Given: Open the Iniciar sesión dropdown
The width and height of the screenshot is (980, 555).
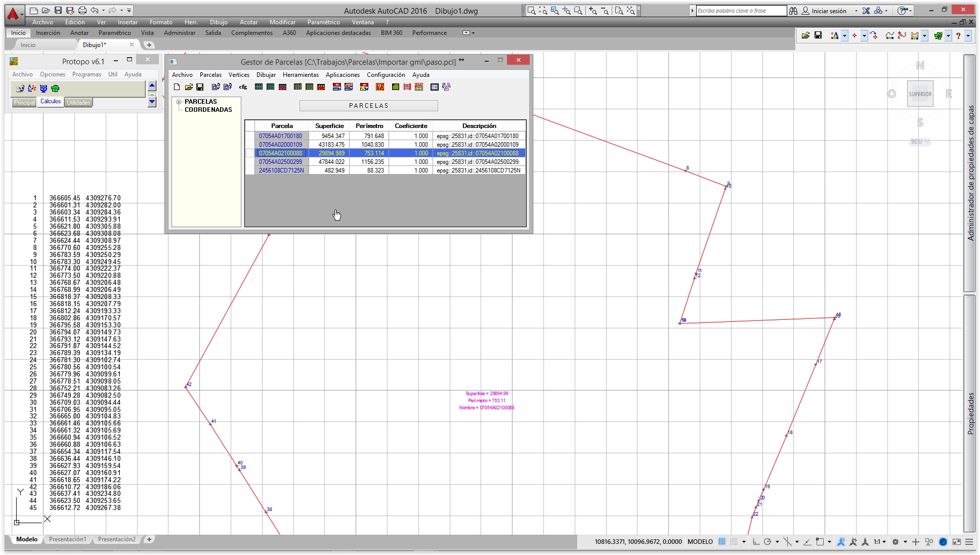Looking at the screenshot, I should 857,11.
